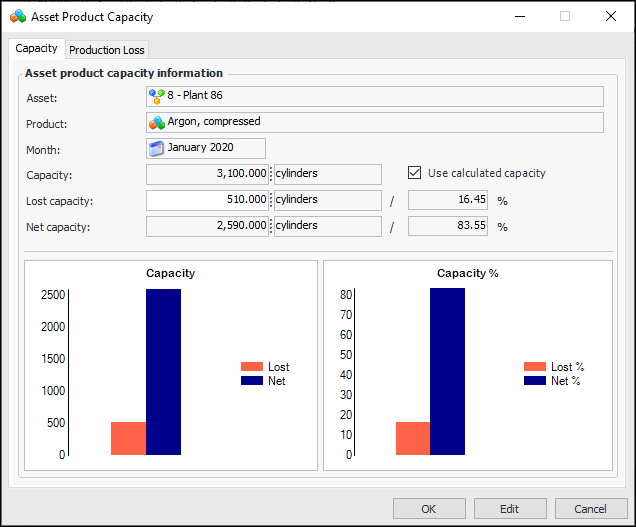
Task: Close the Asset Product Capacity window
Action: [x=611, y=17]
